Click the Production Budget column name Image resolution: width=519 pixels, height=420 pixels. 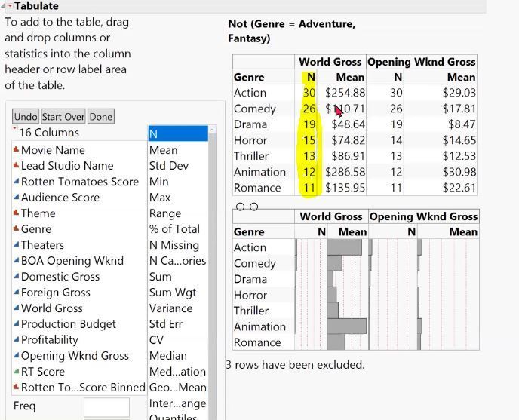tap(69, 323)
